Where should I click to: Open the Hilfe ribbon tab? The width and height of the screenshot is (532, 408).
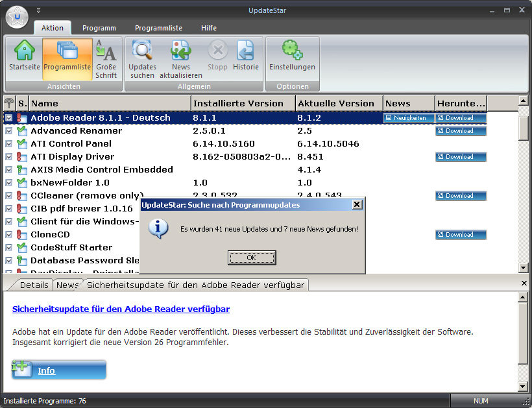coord(209,28)
